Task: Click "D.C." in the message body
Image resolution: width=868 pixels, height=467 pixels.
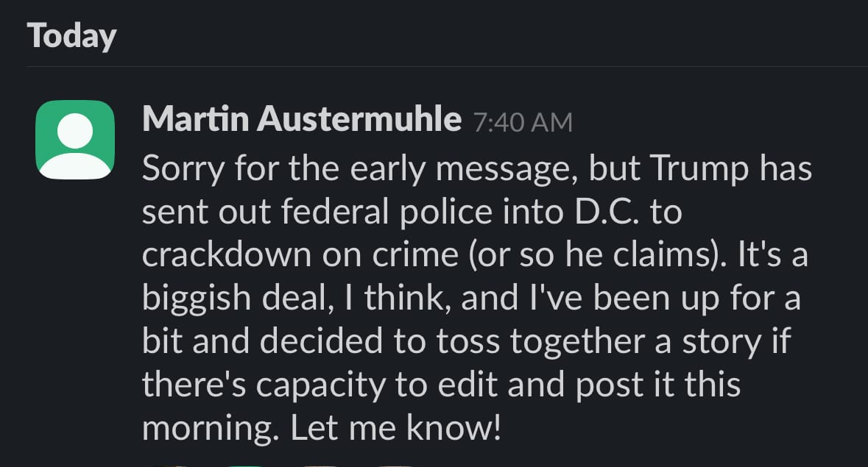Action: tap(607, 212)
